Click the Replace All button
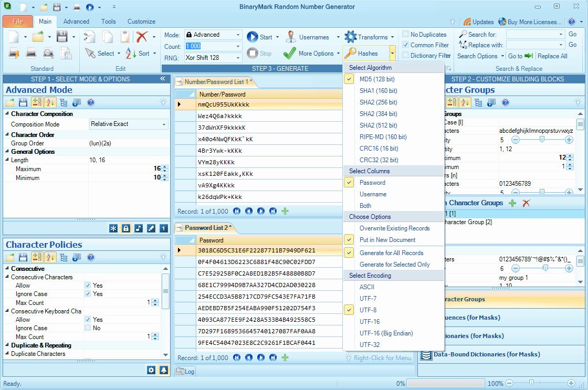This screenshot has height=390, width=588. [552, 56]
